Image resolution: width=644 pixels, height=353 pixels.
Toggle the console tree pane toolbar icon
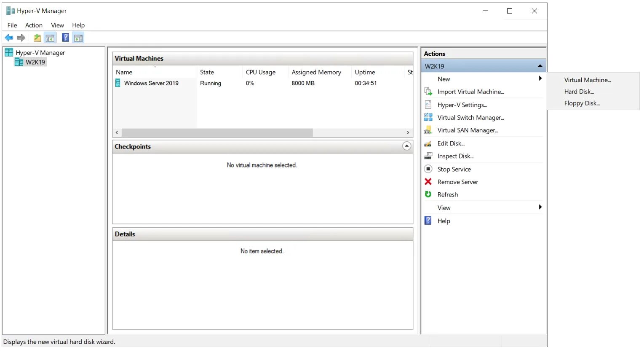[x=50, y=38]
